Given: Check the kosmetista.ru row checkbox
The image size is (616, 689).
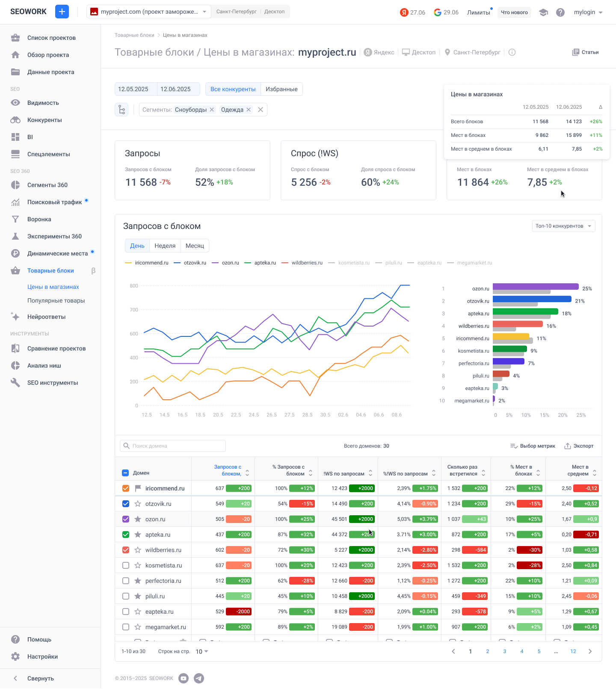Looking at the screenshot, I should 126,565.
